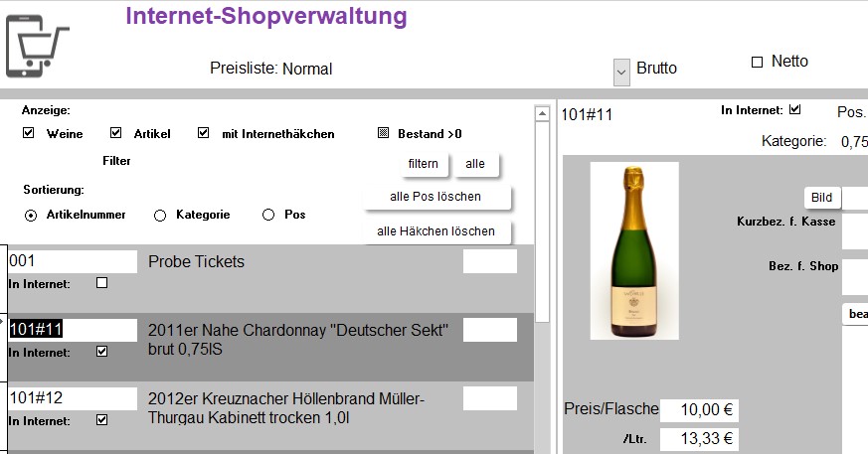Screen dimensions: 868x454
Task: Toggle the Weine display checkbox
Action: 29,133
